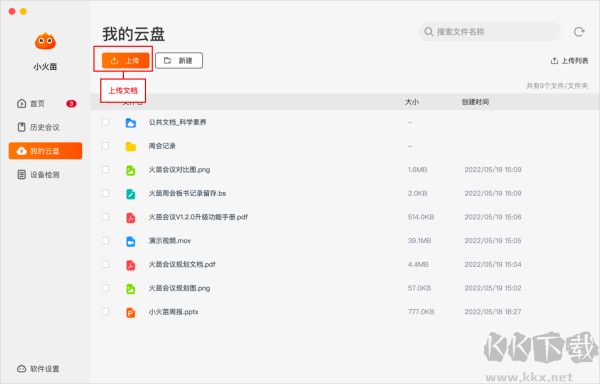Image resolution: width=600 pixels, height=384 pixels.
Task: Tick checkbox for 火苗会议V1.2.0升级功能手册.pdf
Action: (x=105, y=217)
